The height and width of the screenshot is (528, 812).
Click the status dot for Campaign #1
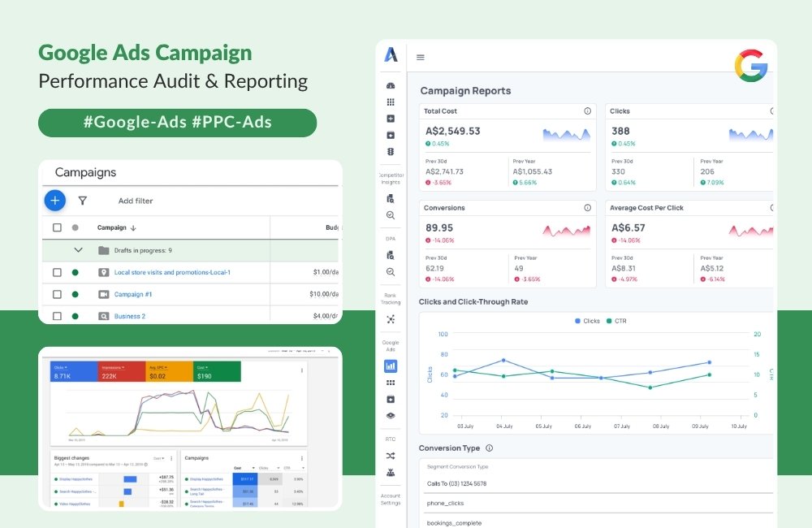(75, 294)
